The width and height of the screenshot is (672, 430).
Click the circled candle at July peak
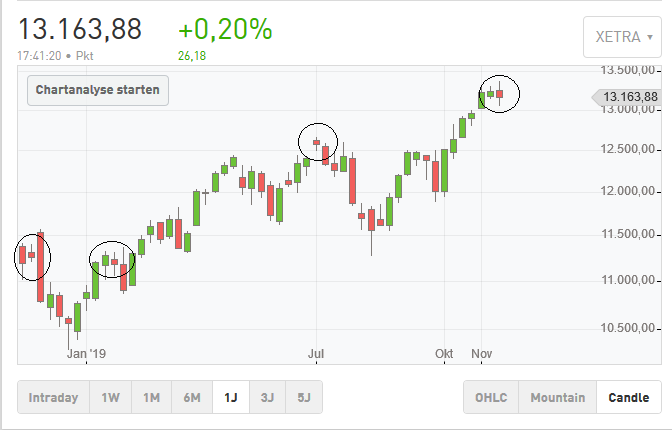319,144
